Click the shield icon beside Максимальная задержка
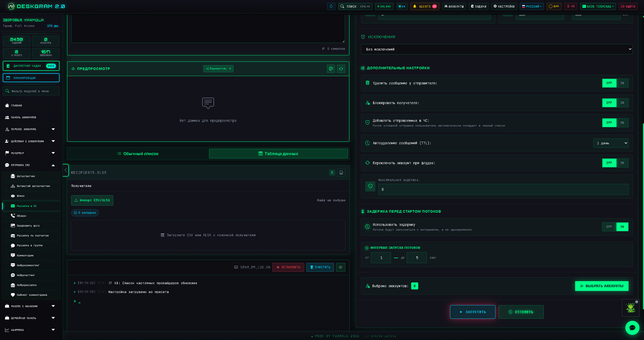This screenshot has height=340, width=644. click(370, 186)
